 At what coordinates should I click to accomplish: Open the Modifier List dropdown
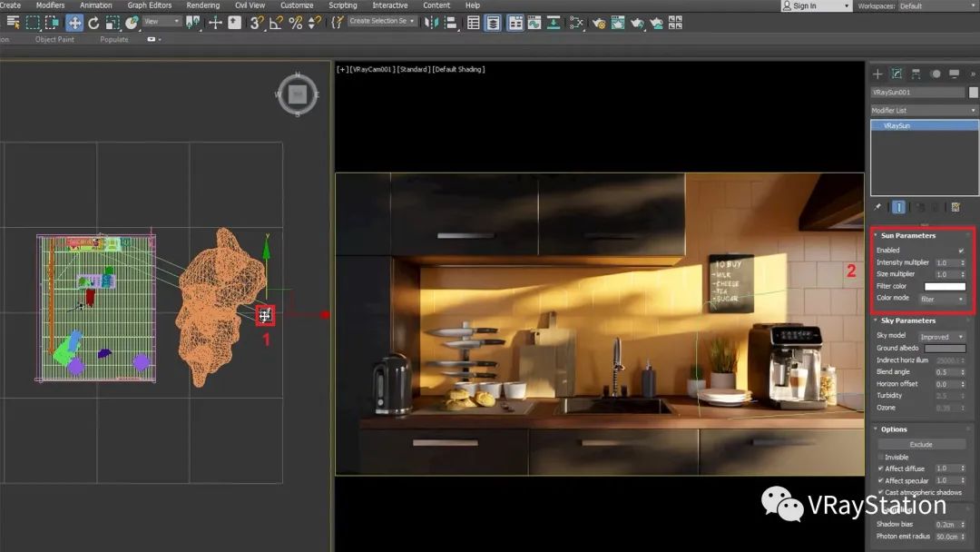click(924, 111)
